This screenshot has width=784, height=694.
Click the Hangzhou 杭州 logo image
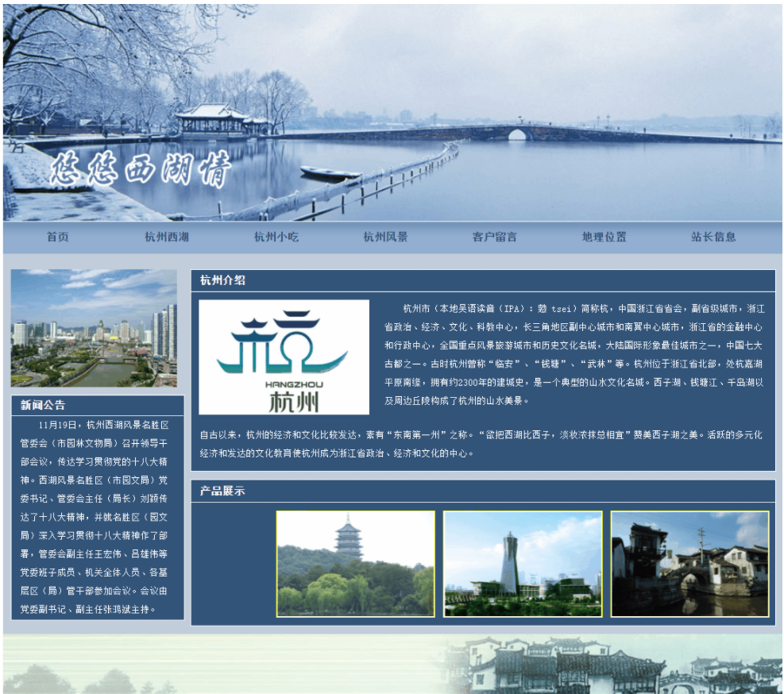point(284,357)
